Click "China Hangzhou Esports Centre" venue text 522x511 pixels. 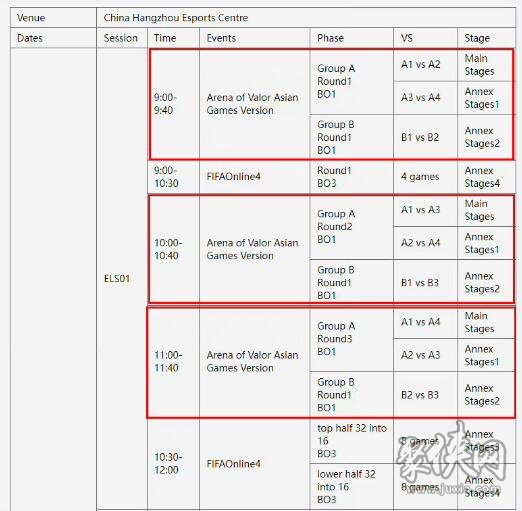coord(176,18)
